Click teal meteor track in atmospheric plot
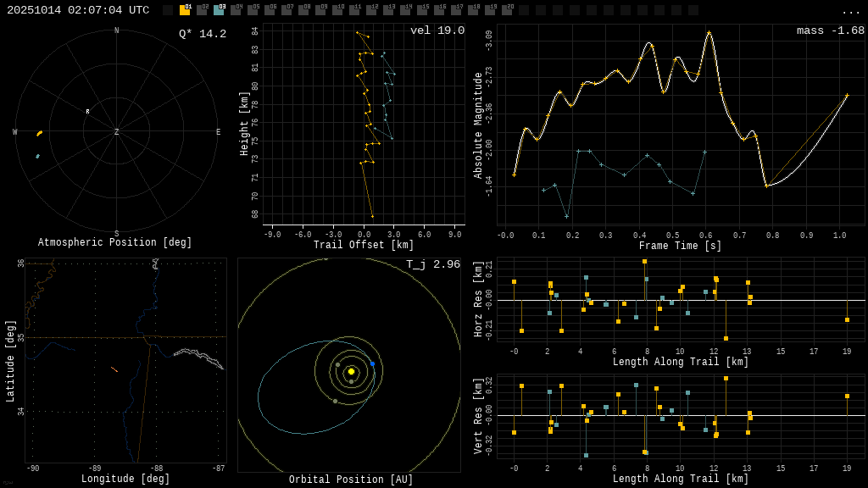This screenshot has height=488, width=868. click(x=37, y=157)
